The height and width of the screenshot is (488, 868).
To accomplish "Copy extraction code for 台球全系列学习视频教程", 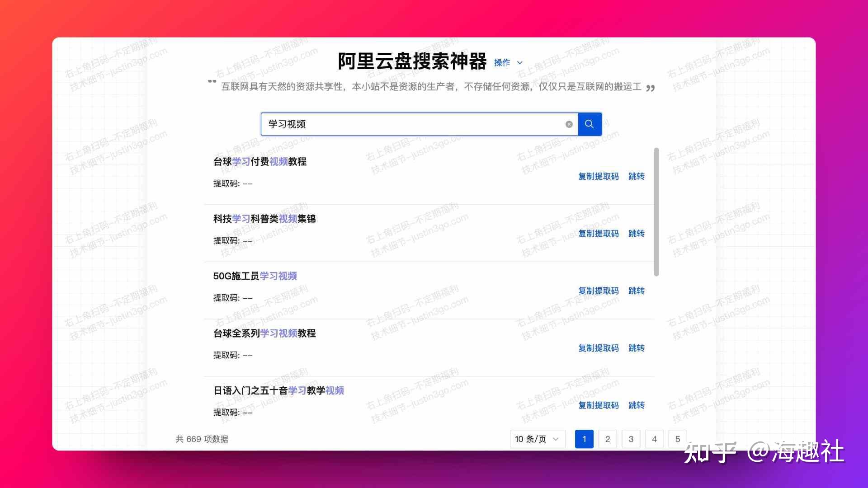I will tap(599, 348).
